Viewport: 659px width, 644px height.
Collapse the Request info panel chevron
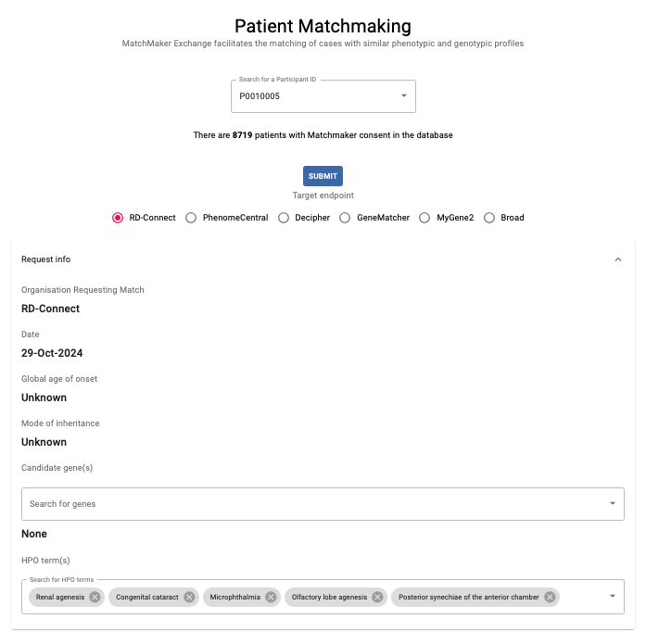[618, 259]
